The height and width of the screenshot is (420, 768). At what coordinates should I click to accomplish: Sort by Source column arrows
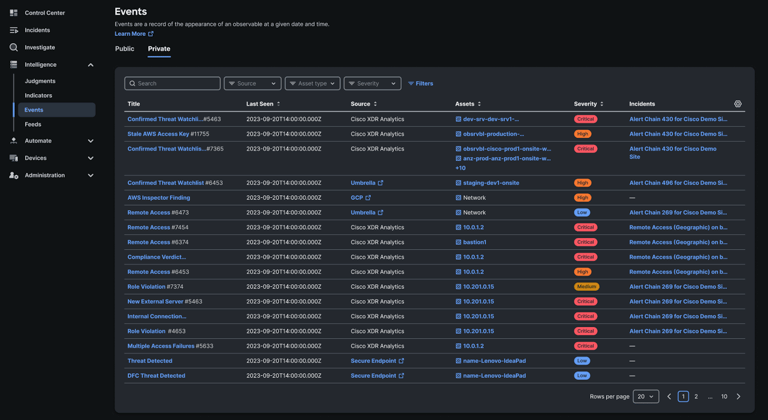[375, 104]
